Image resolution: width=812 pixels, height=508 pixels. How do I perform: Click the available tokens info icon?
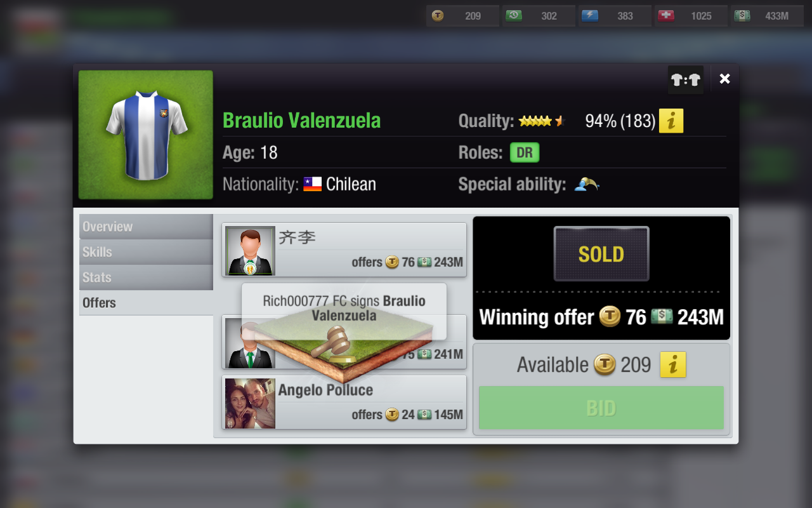tap(673, 364)
